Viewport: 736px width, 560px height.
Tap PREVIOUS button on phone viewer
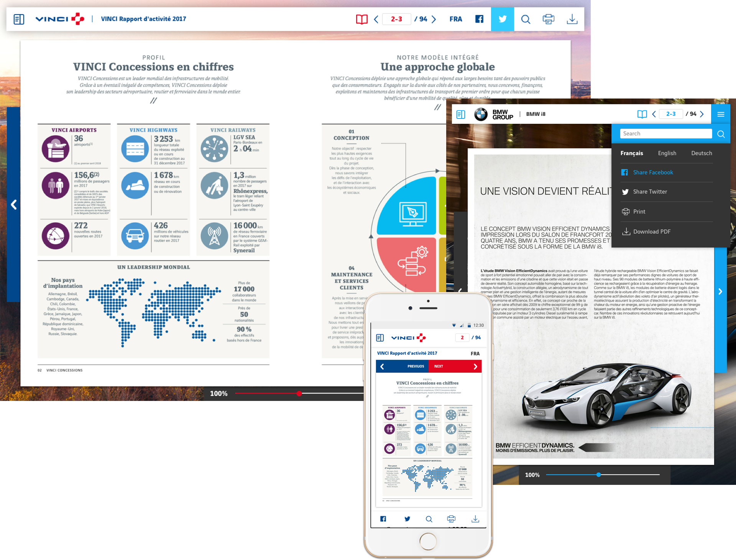(402, 366)
